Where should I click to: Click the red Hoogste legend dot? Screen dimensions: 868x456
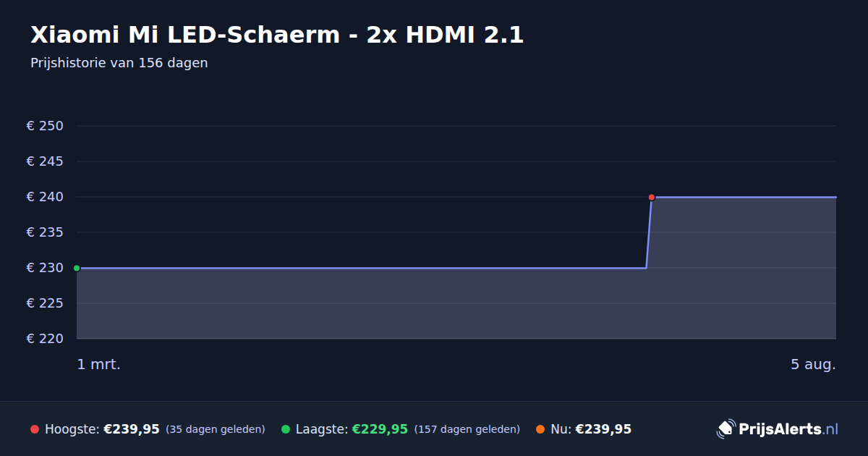pos(35,429)
